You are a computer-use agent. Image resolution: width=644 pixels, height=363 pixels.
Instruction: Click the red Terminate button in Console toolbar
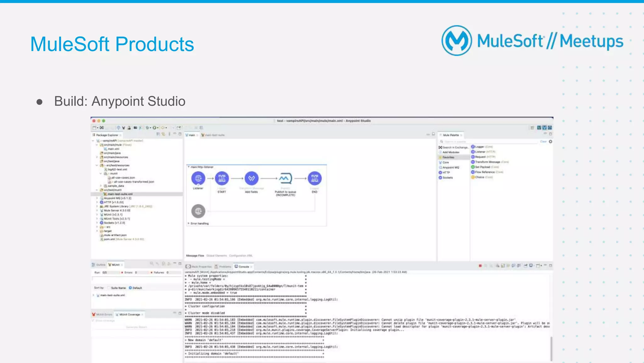[480, 266]
